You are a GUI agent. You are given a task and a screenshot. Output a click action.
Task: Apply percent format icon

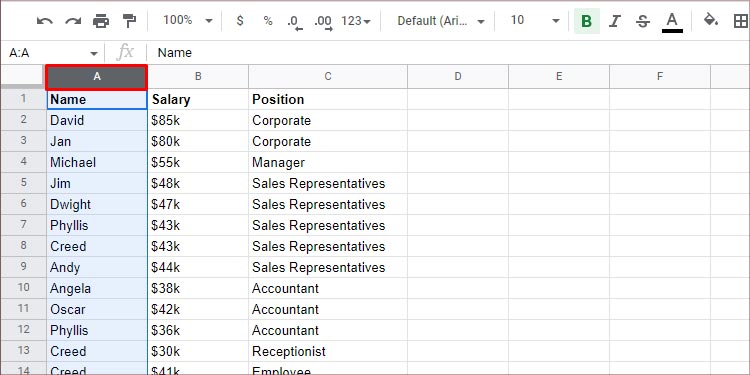pyautogui.click(x=268, y=21)
